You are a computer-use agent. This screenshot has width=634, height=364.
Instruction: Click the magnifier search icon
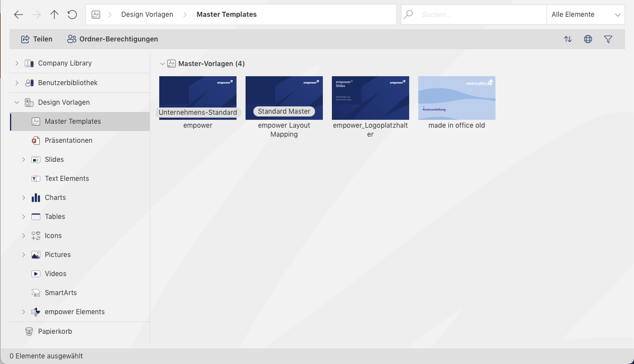point(409,15)
